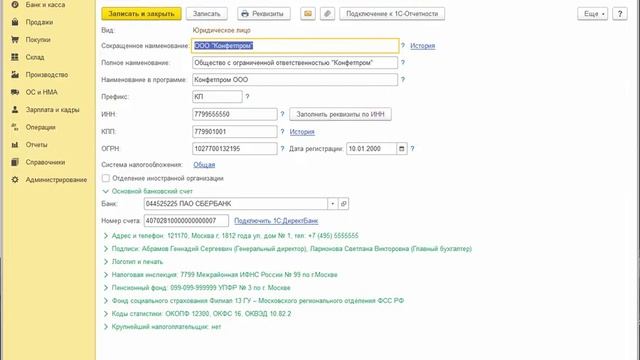Open the Еще dropdown menu
Image resolution: width=640 pixels, height=360 pixels.
click(x=593, y=13)
